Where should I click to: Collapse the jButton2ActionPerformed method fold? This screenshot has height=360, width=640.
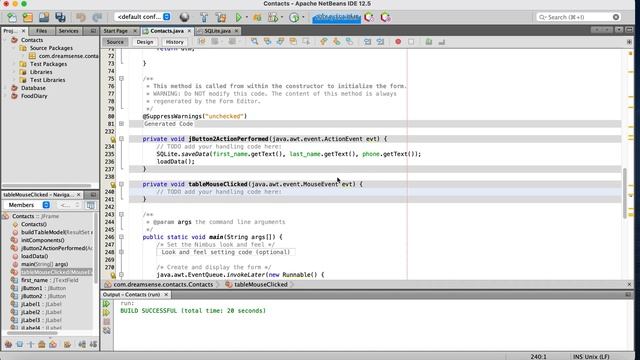[121, 139]
